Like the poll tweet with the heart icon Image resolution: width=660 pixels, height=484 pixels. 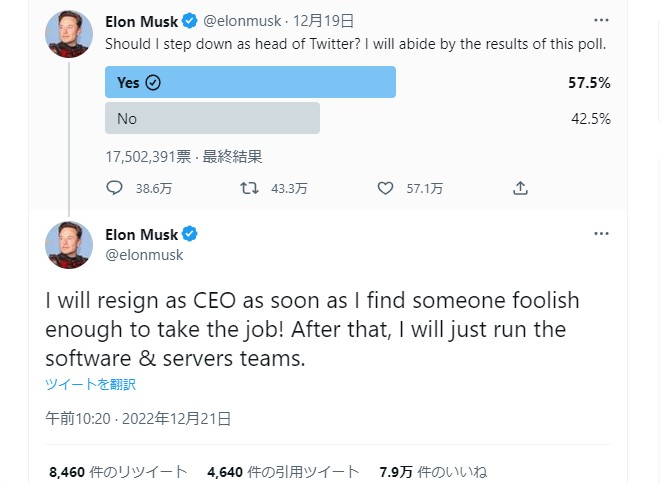coord(386,187)
